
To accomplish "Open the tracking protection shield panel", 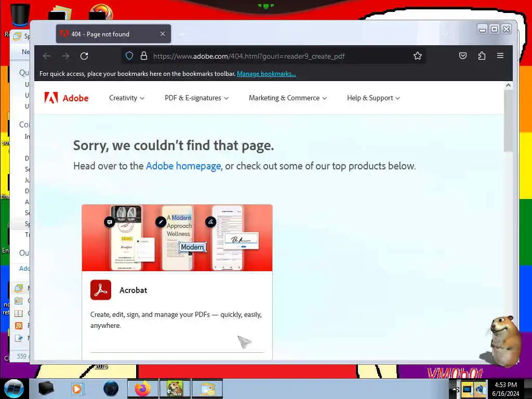I will coord(129,56).
